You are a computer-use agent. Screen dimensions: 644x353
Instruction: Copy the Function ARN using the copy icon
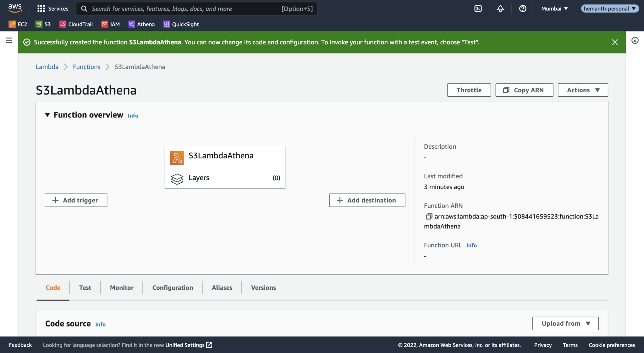tap(429, 217)
